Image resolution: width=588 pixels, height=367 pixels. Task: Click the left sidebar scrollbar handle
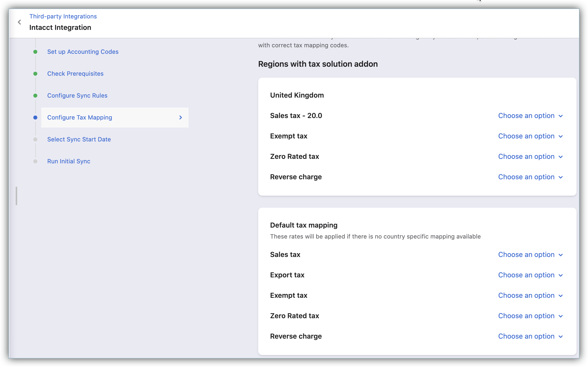click(16, 196)
